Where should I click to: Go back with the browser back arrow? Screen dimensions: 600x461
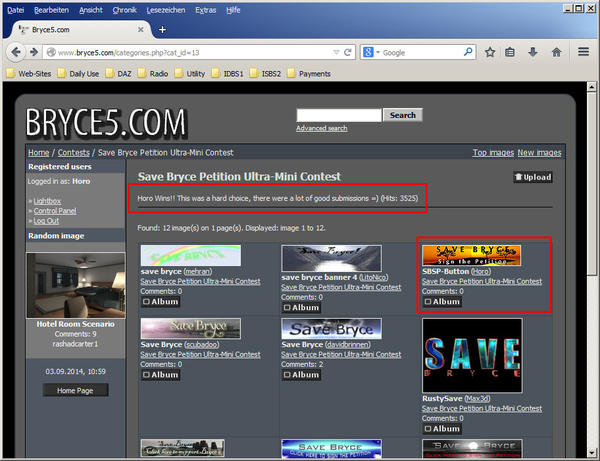tap(16, 52)
